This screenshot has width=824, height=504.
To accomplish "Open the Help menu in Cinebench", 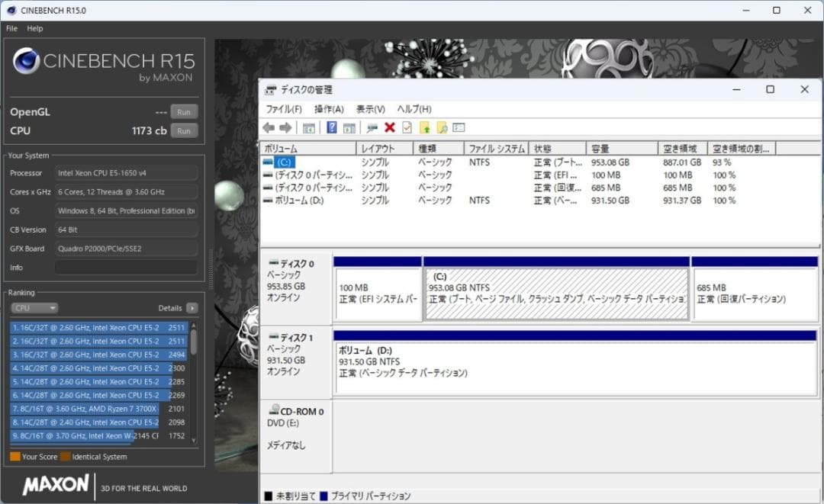I will [35, 28].
